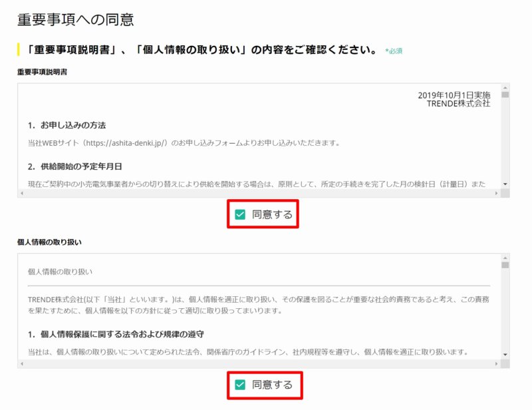This screenshot has height=410, width=532.
Task: Toggle 同意する checkbox under 重要事項説明書
Action: (240, 214)
